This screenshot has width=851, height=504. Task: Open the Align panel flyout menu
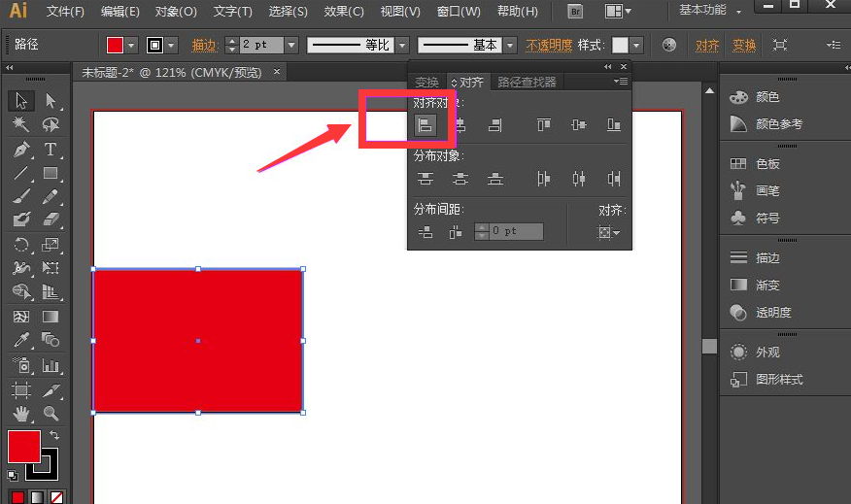click(x=621, y=82)
